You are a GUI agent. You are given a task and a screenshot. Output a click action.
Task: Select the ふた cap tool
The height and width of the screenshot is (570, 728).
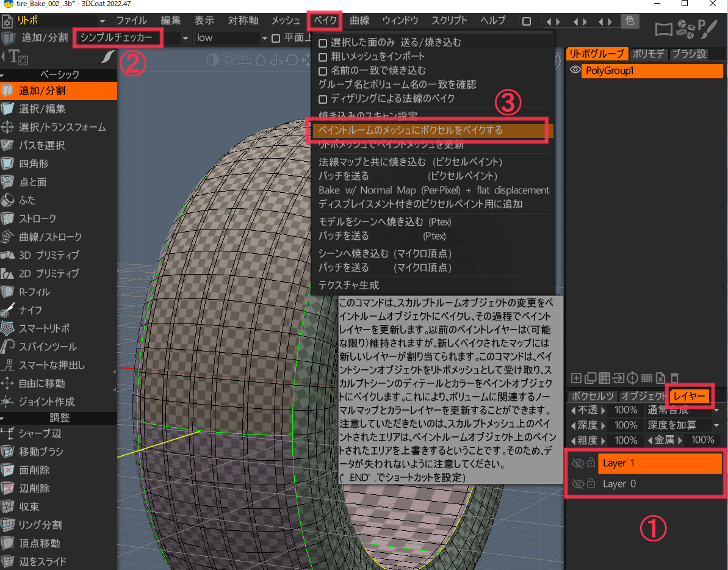point(58,200)
